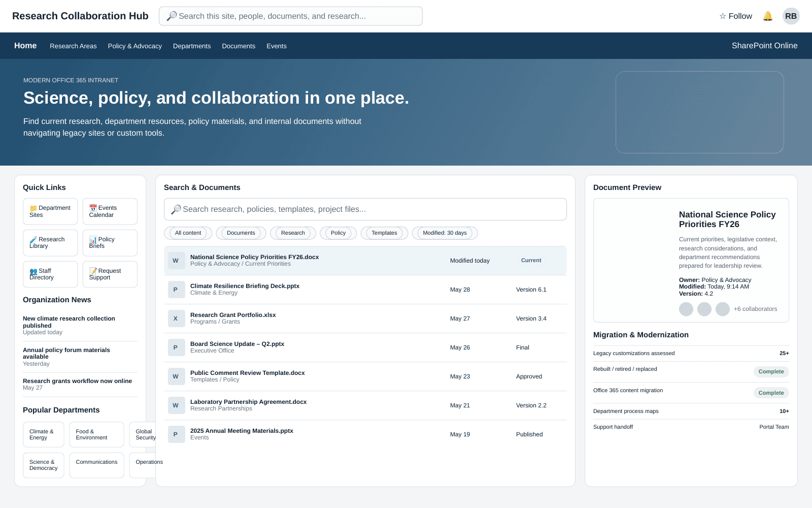
Task: Click the research and policies search field
Action: (x=365, y=209)
